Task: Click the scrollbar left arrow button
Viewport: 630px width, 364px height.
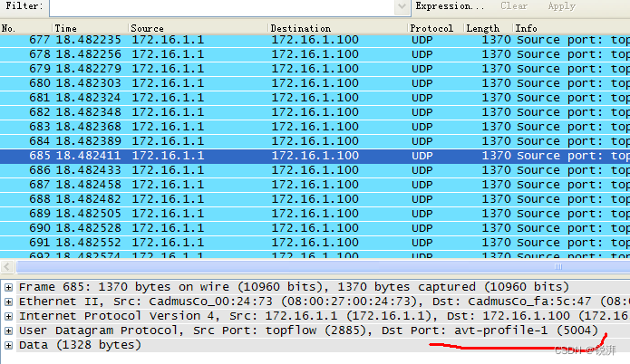Action: [x=7, y=266]
